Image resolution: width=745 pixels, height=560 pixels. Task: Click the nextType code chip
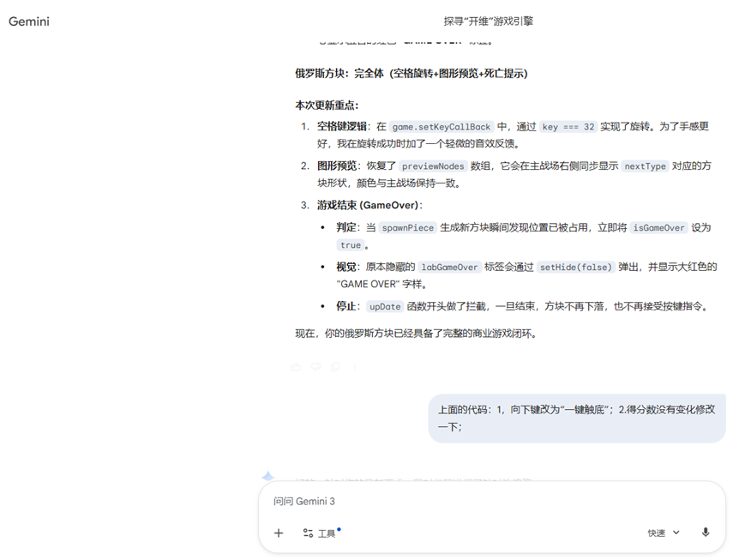645,166
